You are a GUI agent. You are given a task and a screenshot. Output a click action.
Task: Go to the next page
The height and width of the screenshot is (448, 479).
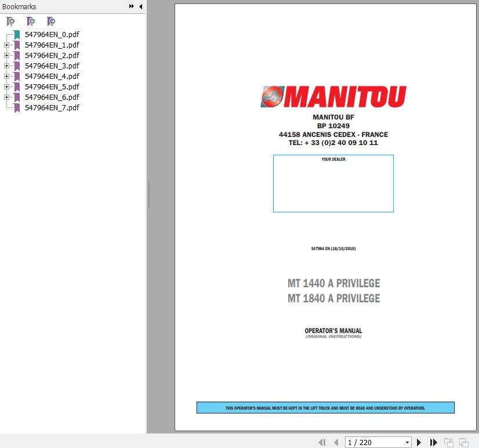(419, 442)
